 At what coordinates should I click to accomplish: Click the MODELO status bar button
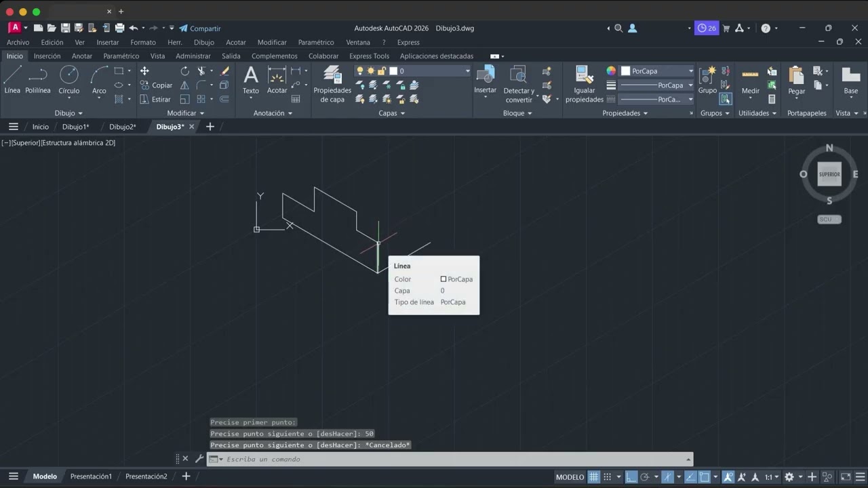click(x=570, y=477)
